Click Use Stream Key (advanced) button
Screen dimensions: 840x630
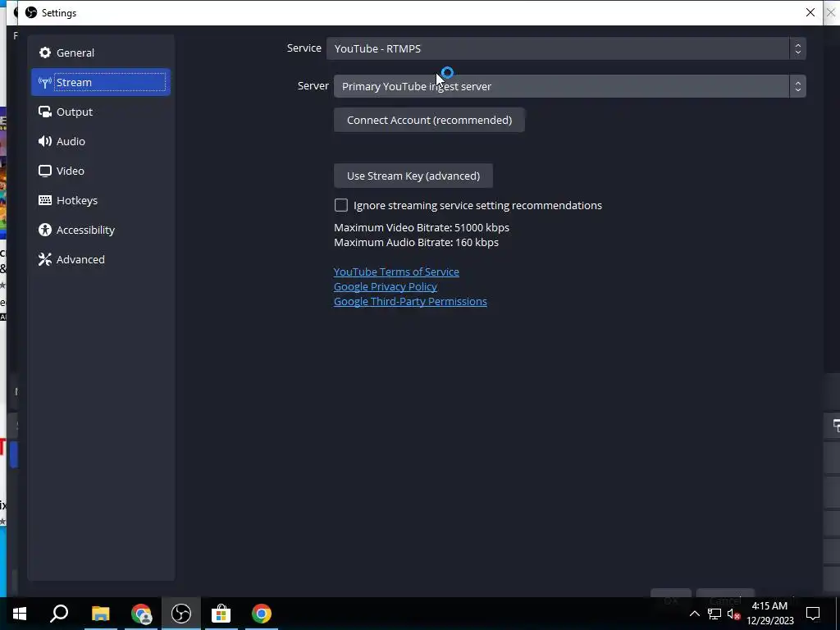pos(413,176)
